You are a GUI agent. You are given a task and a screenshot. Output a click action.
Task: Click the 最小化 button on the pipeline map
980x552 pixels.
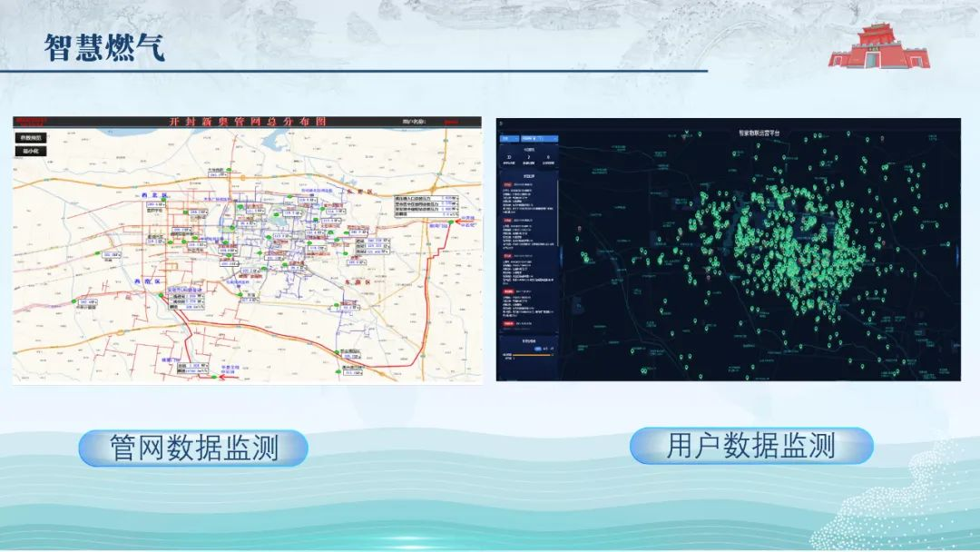[33, 151]
